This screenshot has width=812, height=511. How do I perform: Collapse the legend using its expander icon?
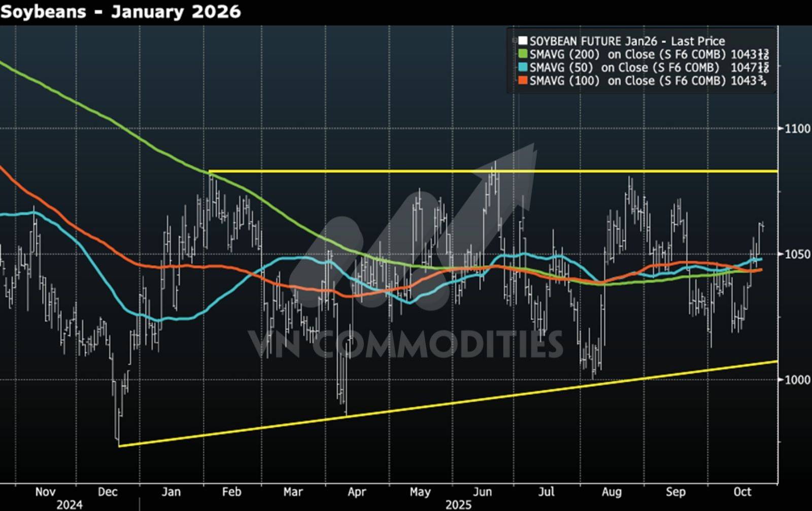click(x=514, y=41)
